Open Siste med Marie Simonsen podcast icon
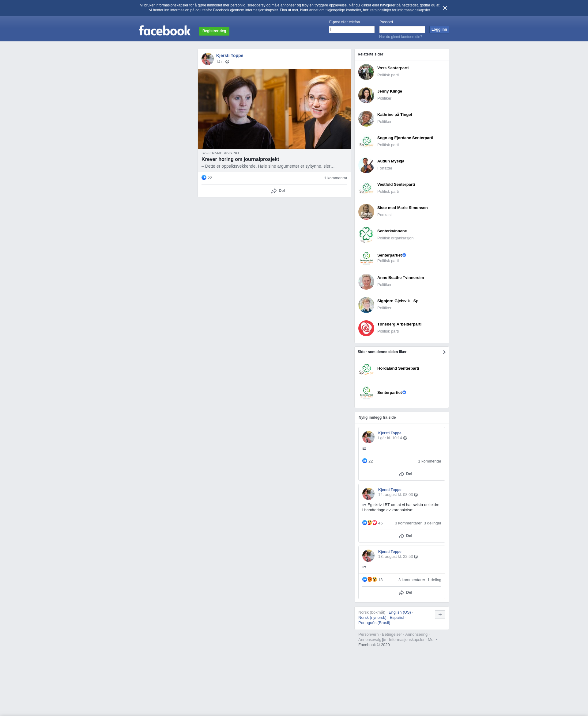 [366, 211]
